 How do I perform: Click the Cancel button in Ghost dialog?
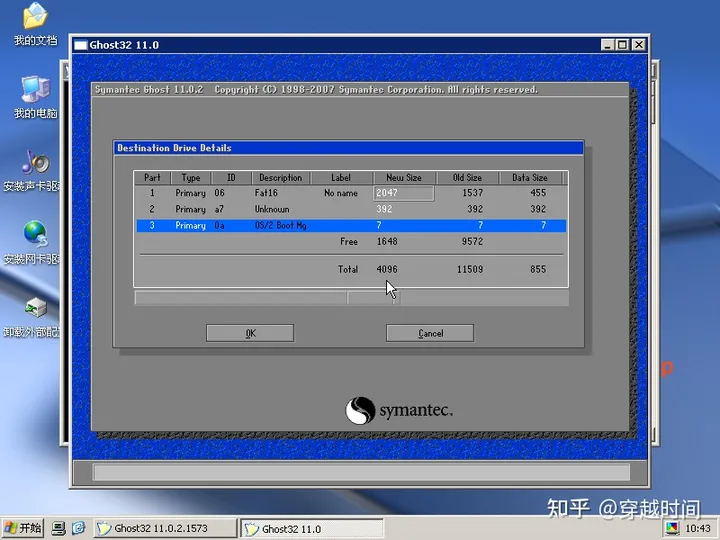click(x=430, y=333)
